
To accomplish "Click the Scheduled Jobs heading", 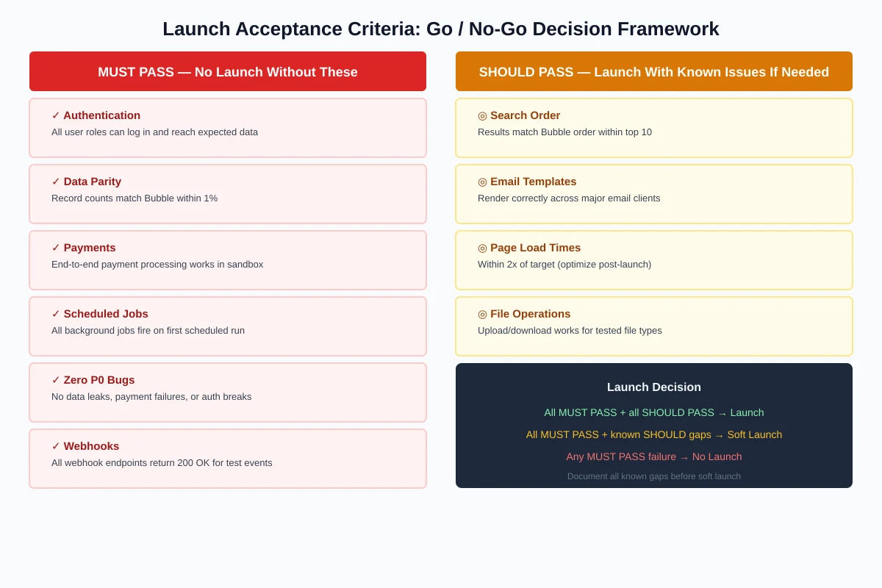I will tap(106, 314).
